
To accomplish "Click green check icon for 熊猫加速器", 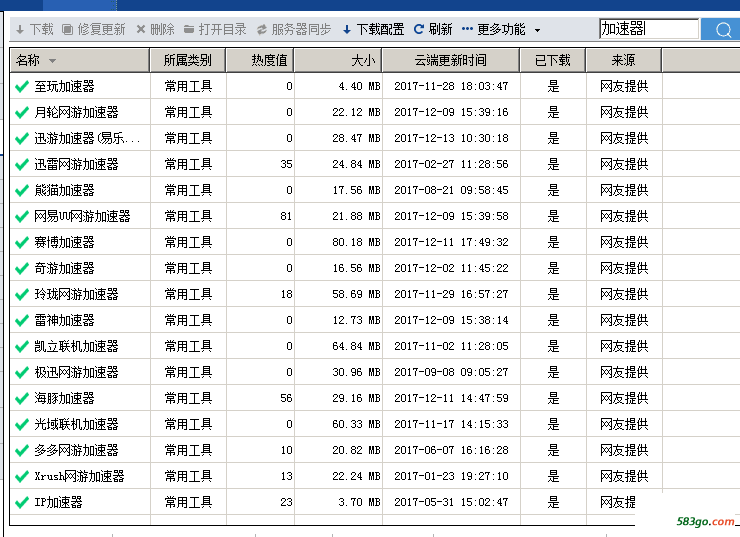I will click(22, 191).
